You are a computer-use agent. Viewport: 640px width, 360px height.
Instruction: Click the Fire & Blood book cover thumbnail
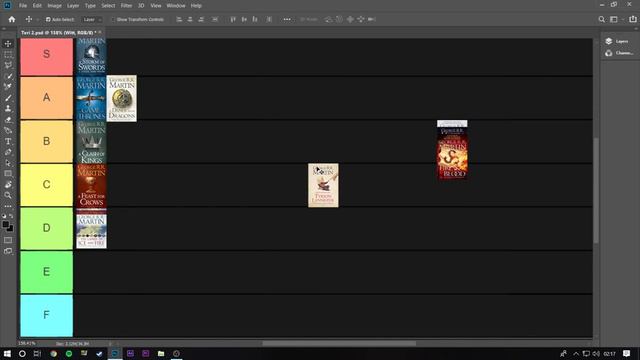(x=452, y=150)
